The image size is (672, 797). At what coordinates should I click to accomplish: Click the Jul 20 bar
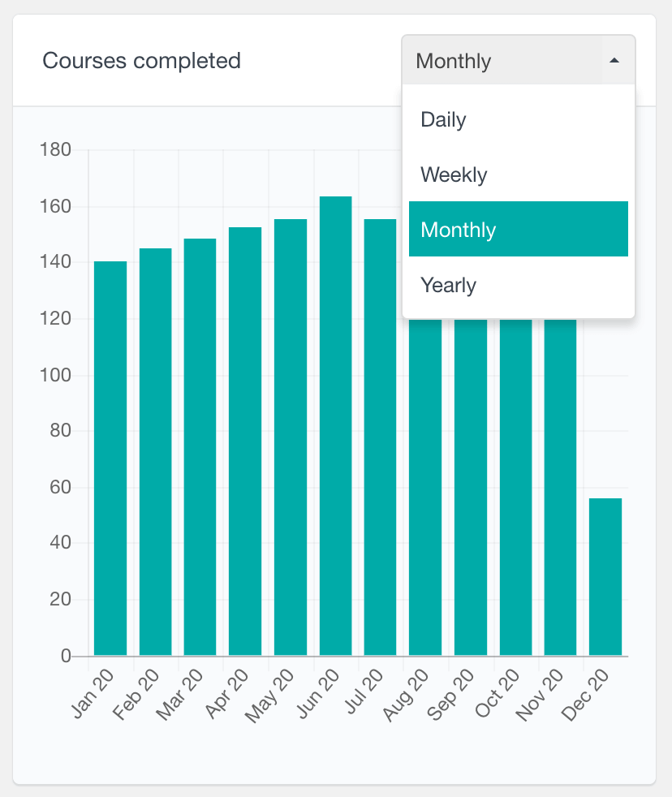(381, 437)
